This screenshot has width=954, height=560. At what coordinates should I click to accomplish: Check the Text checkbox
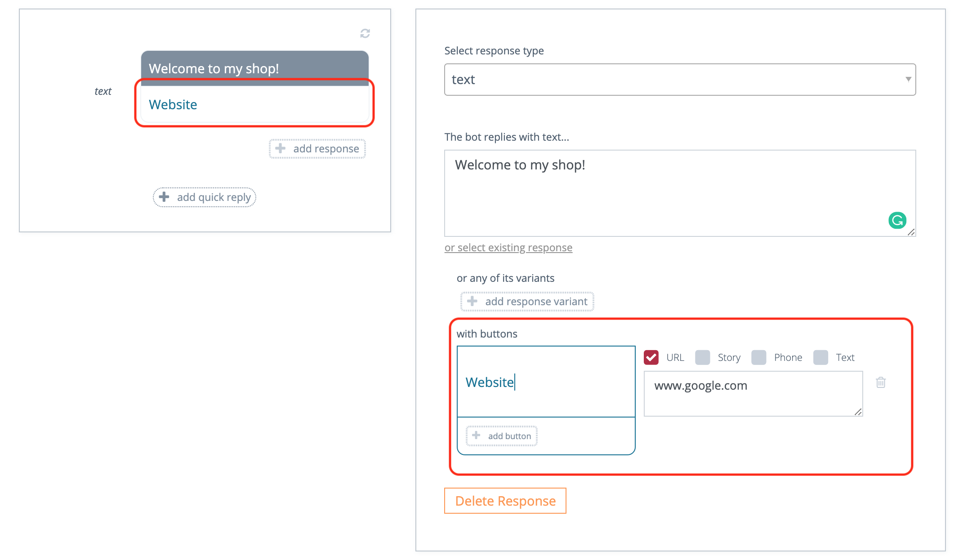(821, 357)
